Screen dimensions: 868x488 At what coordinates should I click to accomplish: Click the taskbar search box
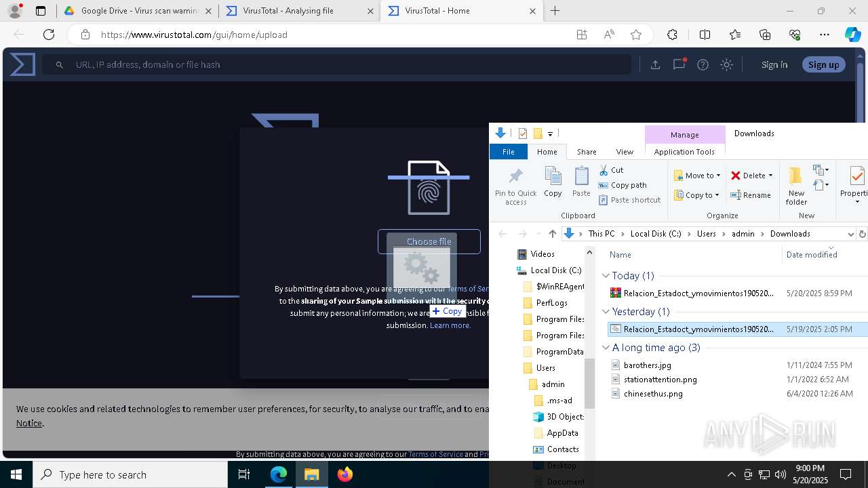coord(130,474)
